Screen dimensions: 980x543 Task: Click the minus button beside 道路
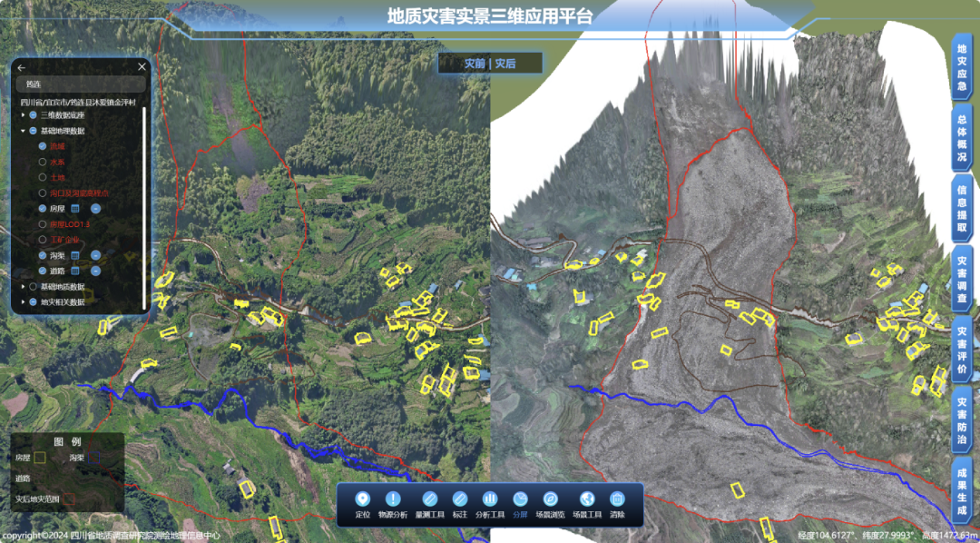coord(95,271)
